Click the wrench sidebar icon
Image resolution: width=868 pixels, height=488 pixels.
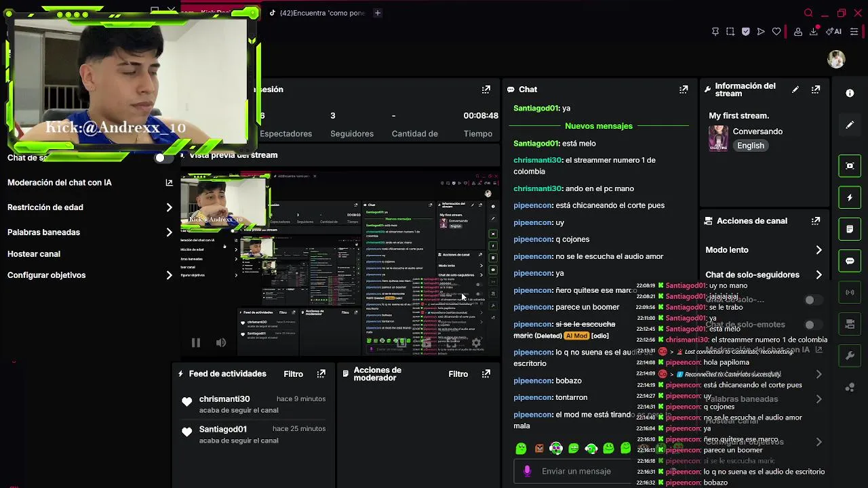850,356
